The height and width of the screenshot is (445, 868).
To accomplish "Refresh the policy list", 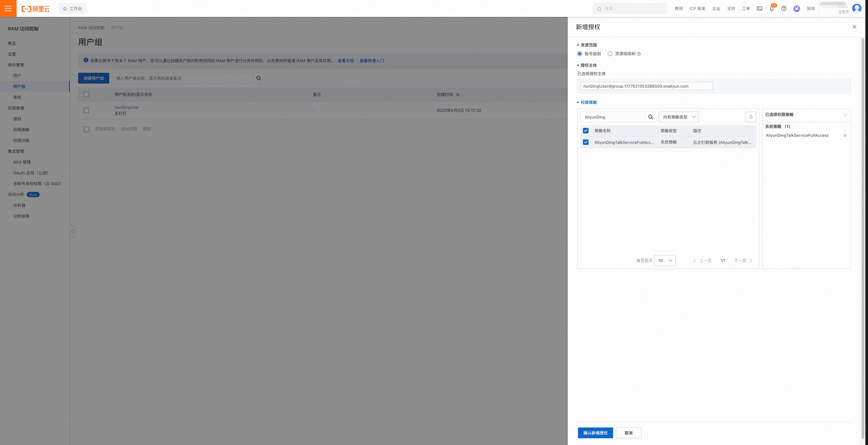I will (751, 117).
